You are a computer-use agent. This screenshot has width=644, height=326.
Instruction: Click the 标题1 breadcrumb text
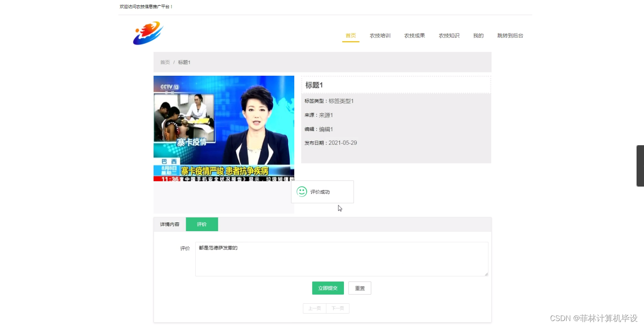(x=184, y=62)
